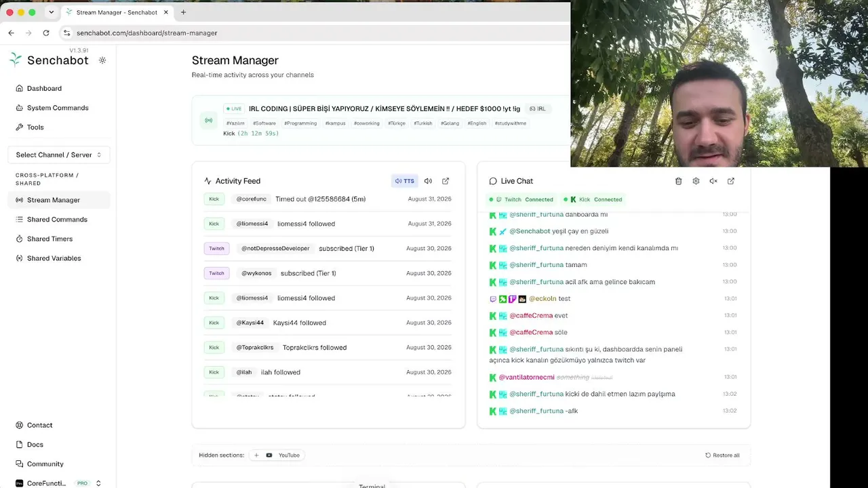Click the Twitch badge on @wykonos row
Viewport: 868px width, 488px height.
pyautogui.click(x=216, y=273)
